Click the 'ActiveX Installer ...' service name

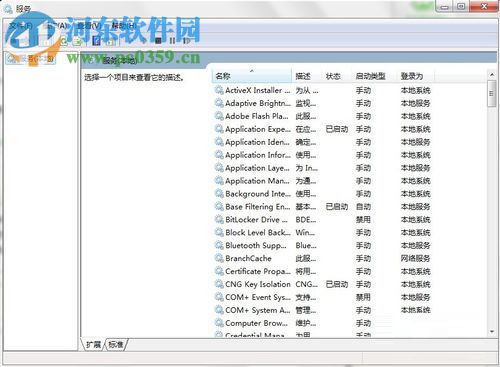(258, 90)
